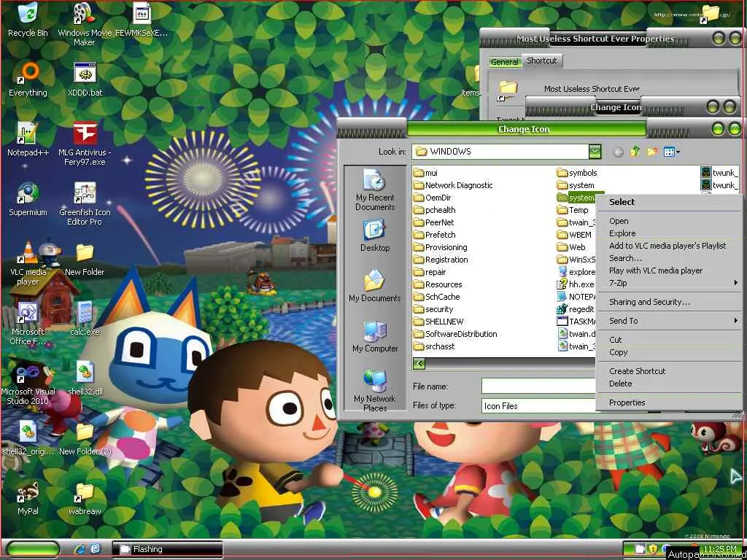Select the Network Diagnostic folder
747x560 pixels.
tap(453, 185)
